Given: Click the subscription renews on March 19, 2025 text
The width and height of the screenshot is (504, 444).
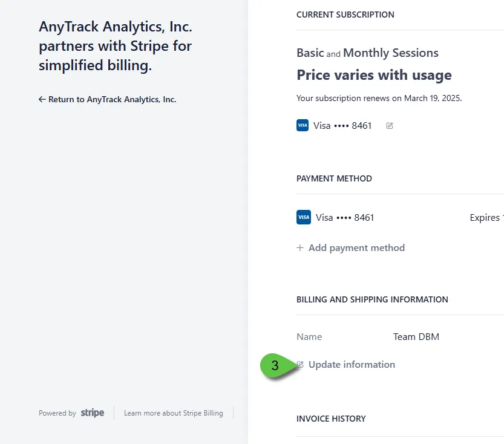Looking at the screenshot, I should click(x=379, y=99).
